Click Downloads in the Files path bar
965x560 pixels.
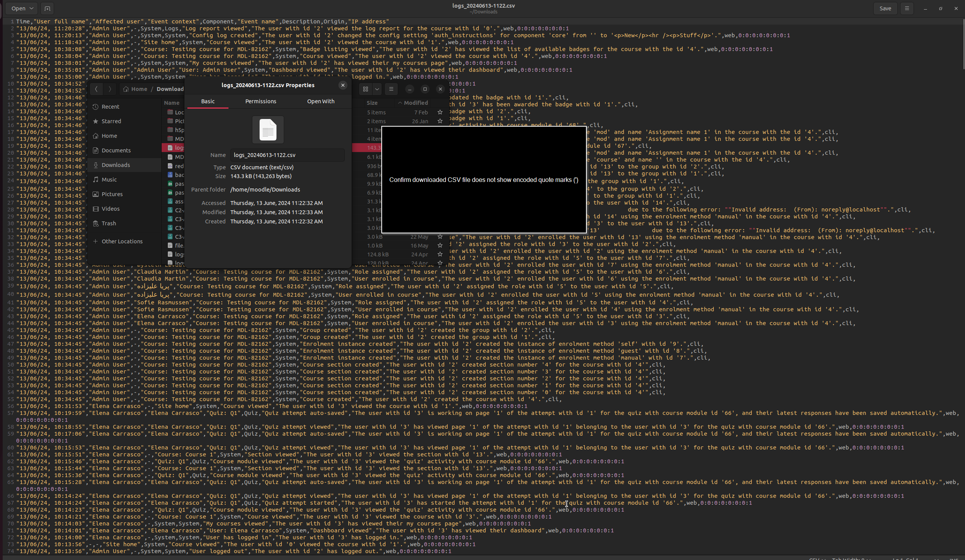(170, 89)
